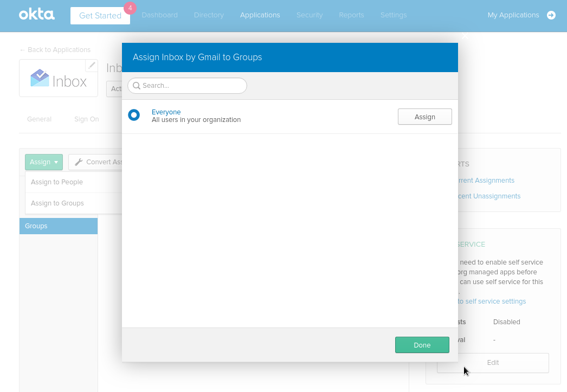This screenshot has height=392, width=567.
Task: Click the Everyone group circle icon
Action: point(134,115)
